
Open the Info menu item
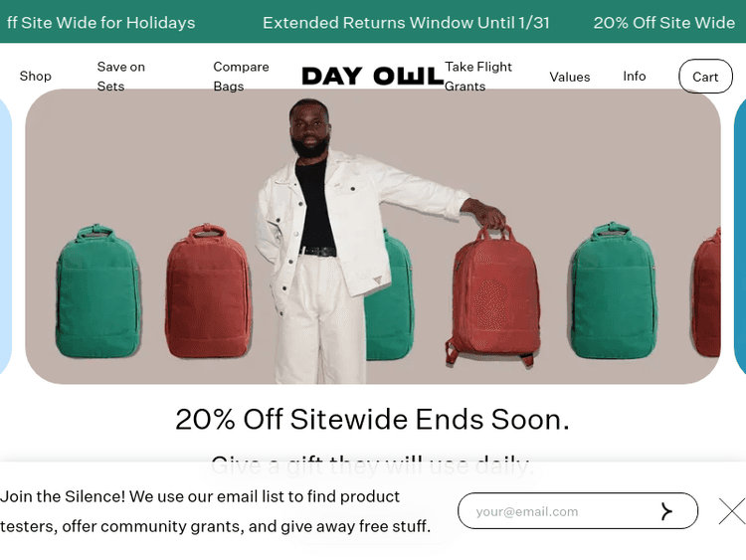[635, 77]
